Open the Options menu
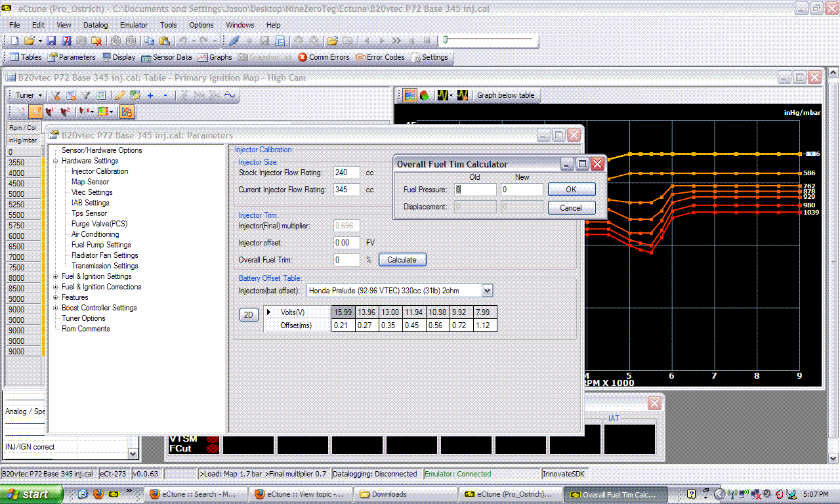 click(x=201, y=25)
